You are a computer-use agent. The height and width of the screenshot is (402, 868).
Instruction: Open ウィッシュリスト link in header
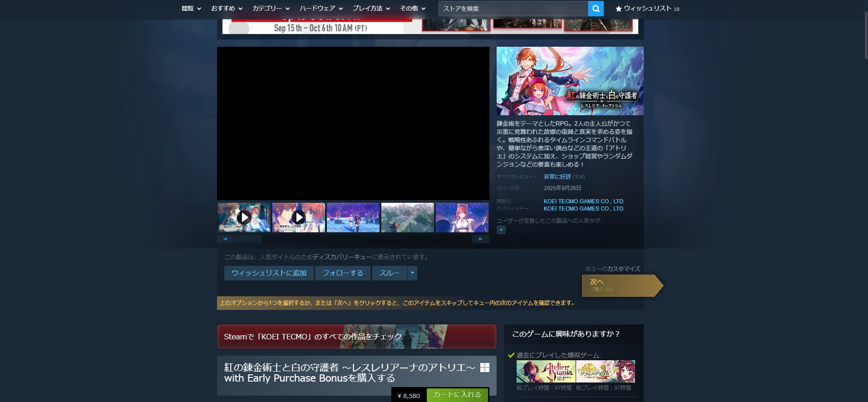(647, 9)
